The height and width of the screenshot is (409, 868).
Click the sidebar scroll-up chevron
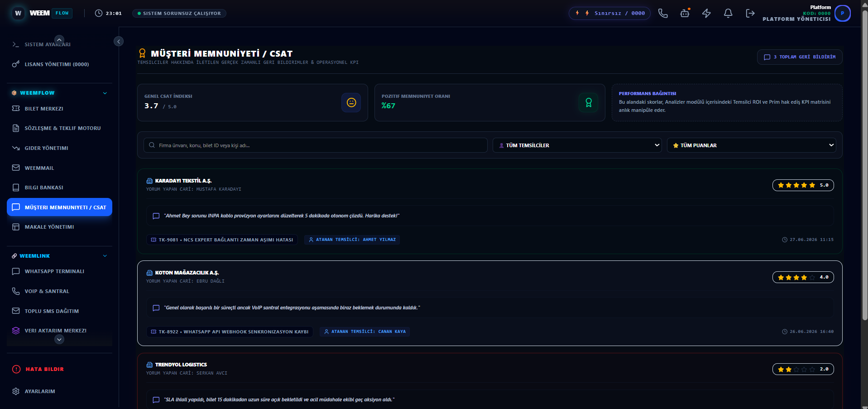(59, 40)
